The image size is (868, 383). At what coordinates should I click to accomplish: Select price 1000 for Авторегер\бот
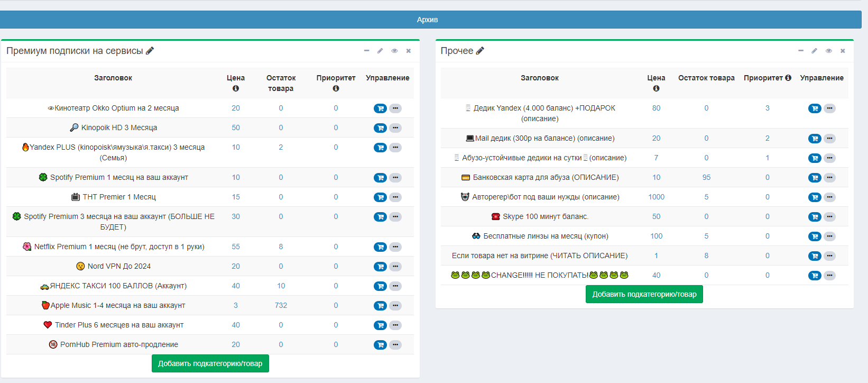tap(656, 197)
